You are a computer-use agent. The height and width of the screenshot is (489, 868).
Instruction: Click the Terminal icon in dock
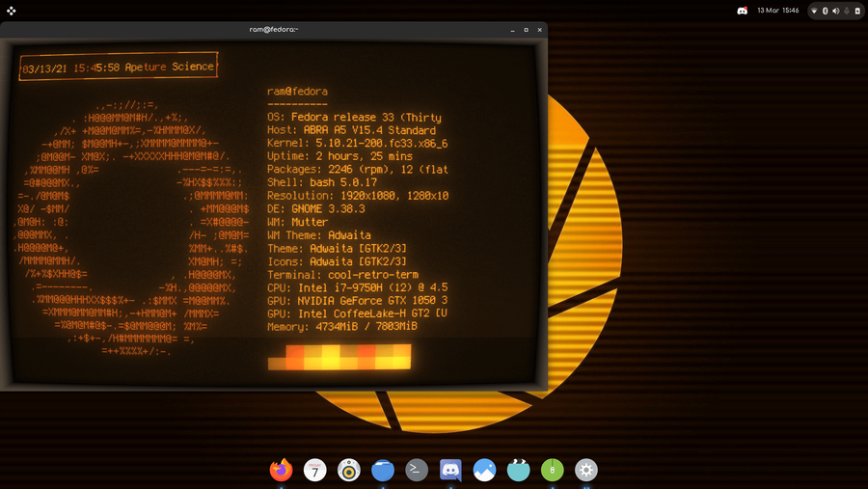click(x=417, y=470)
